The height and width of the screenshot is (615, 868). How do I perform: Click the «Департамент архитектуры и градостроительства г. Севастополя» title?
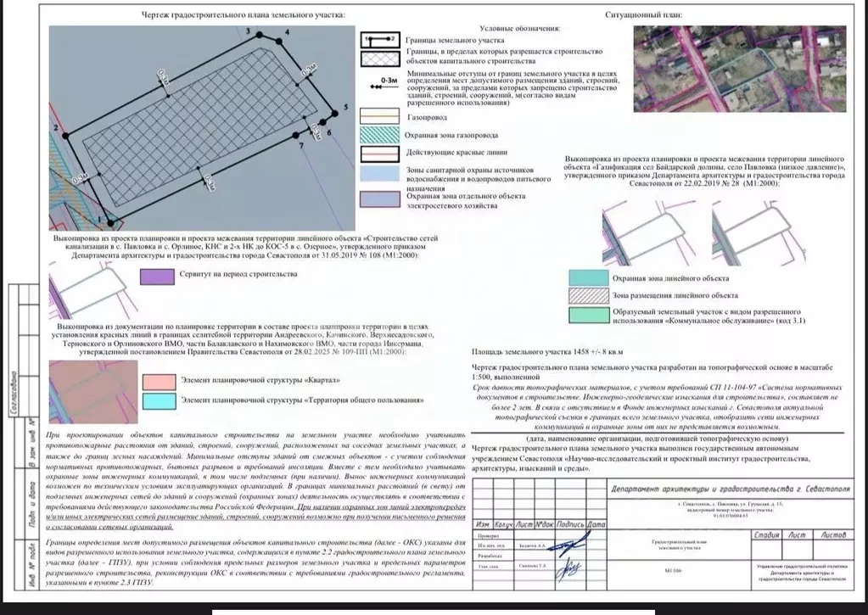coord(731,489)
